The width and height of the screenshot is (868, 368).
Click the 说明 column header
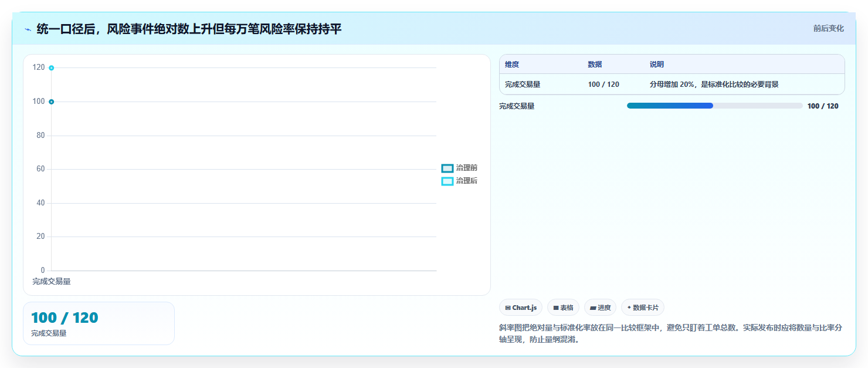coord(657,65)
